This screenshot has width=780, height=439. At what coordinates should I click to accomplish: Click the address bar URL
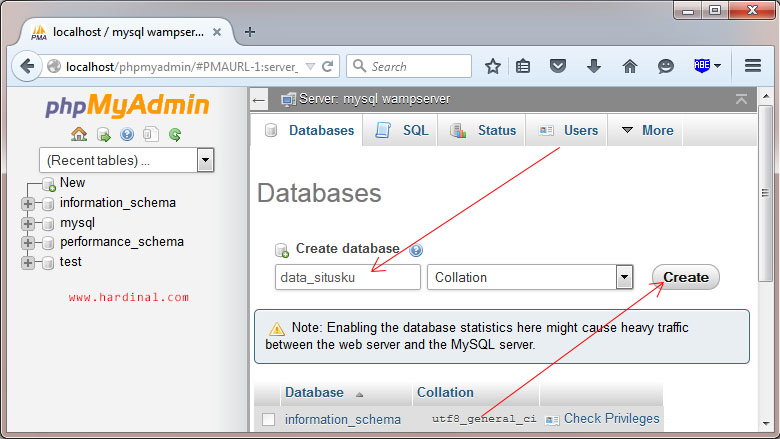tap(182, 67)
